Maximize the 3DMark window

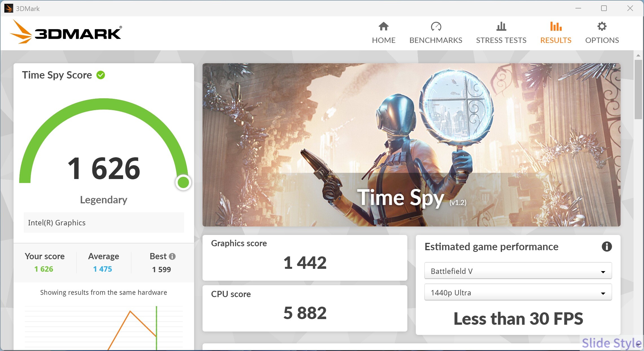tap(604, 8)
